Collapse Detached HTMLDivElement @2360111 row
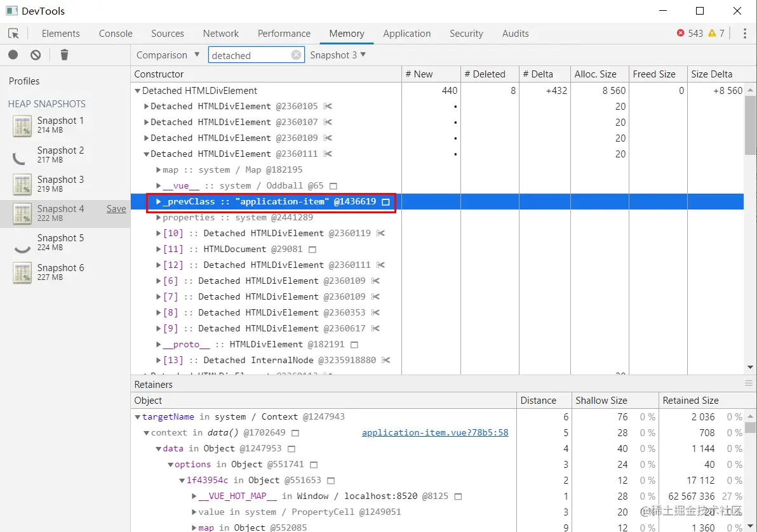The width and height of the screenshot is (757, 532). click(x=146, y=154)
